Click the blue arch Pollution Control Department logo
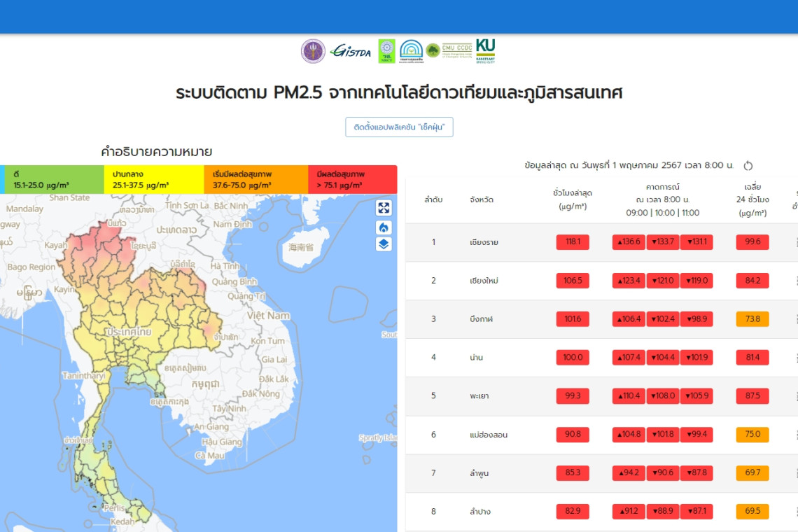The width and height of the screenshot is (798, 532). 411,51
